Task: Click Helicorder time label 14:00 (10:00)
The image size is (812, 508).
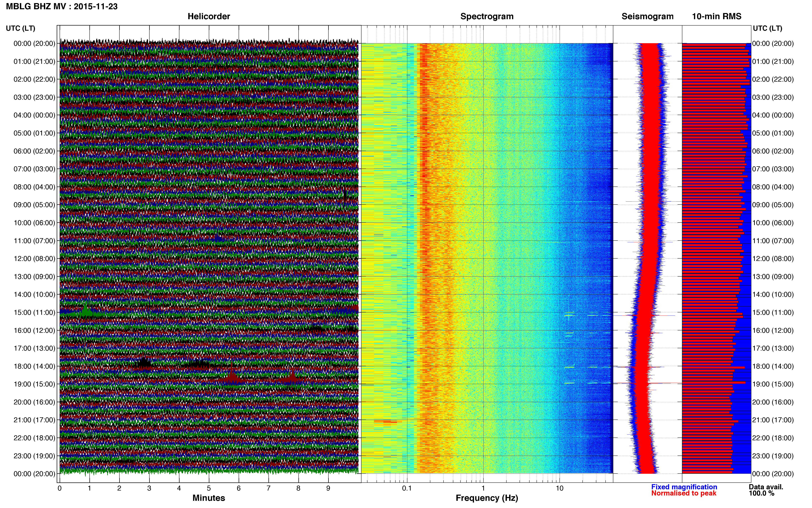Action: pos(34,295)
